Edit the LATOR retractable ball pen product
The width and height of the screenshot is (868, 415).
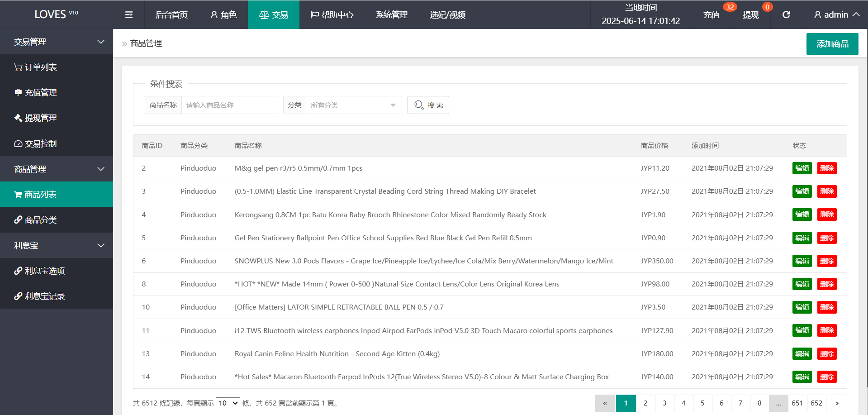(802, 307)
